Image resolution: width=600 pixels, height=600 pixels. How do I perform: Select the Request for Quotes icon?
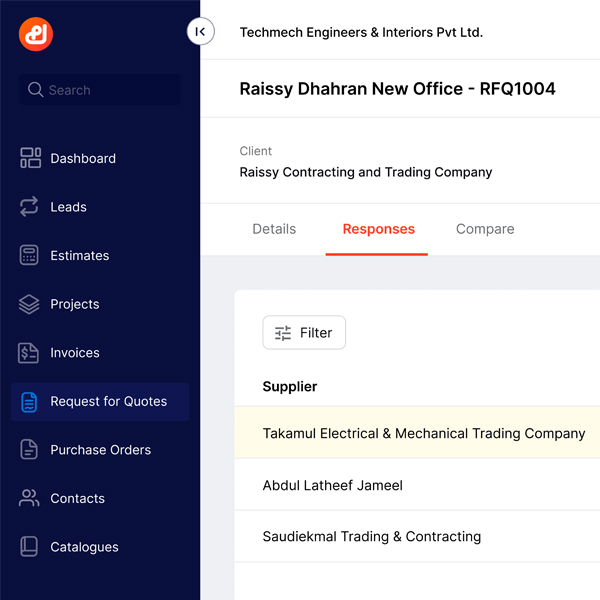(x=30, y=401)
